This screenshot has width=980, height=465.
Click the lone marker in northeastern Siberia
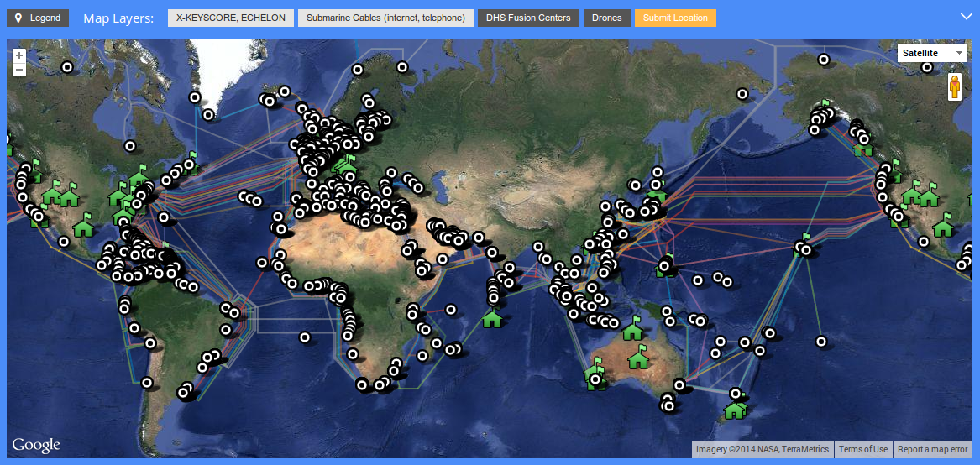pyautogui.click(x=742, y=94)
